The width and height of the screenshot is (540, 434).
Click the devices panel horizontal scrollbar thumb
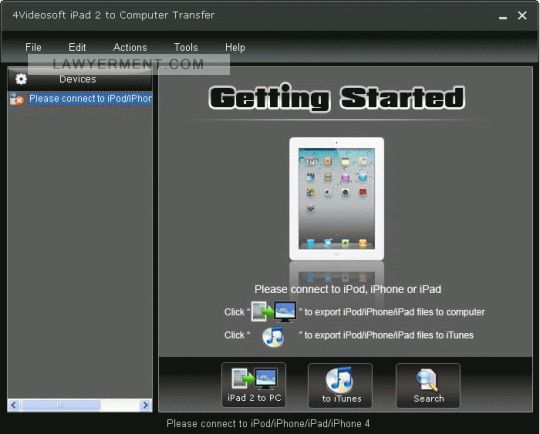point(61,405)
